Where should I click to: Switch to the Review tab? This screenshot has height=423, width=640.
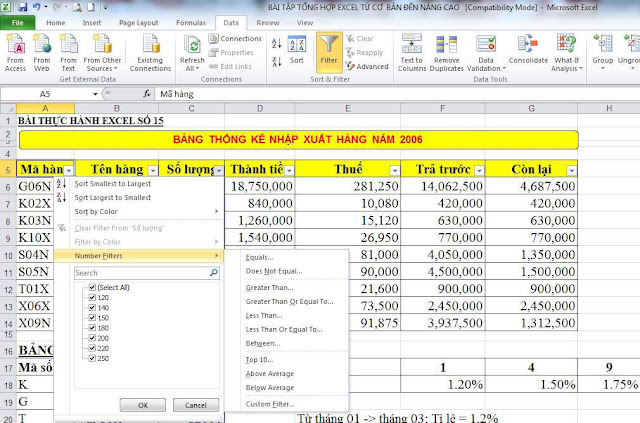[x=268, y=23]
